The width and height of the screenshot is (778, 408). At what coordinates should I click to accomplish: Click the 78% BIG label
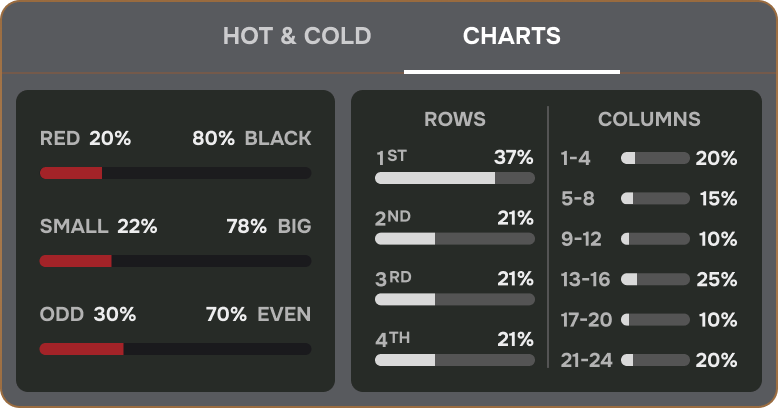pos(269,226)
